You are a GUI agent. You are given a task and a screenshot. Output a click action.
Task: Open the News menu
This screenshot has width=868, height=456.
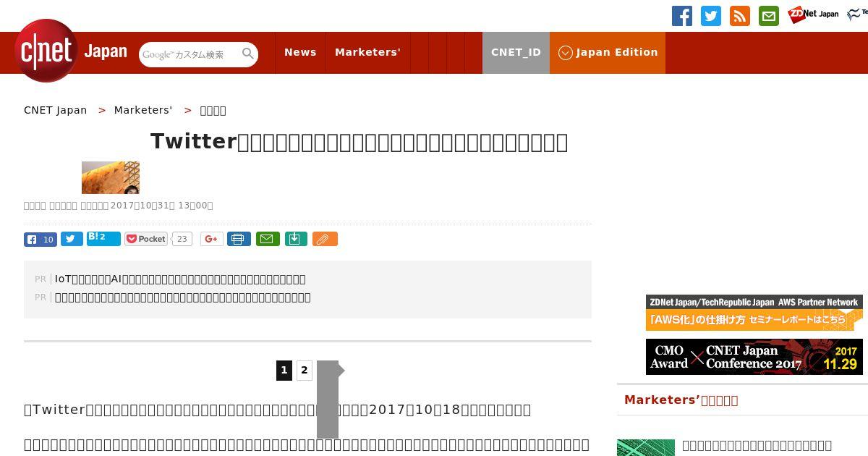pyautogui.click(x=300, y=52)
